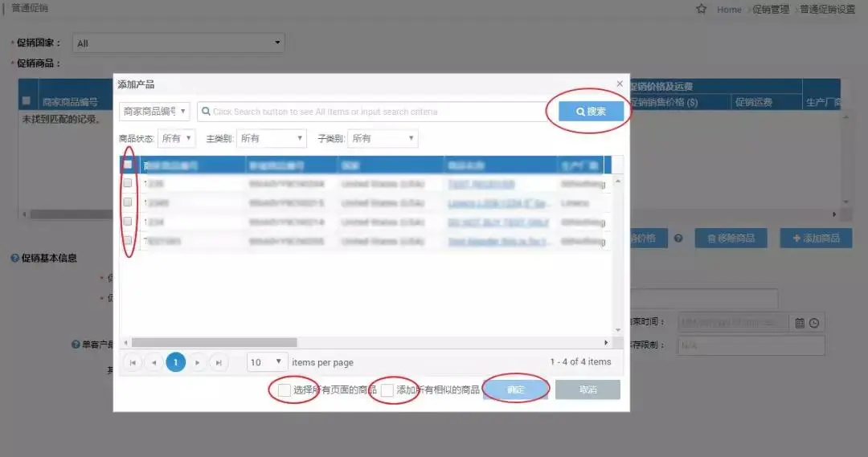Tick header checkbox of background 促销商品 table
The image size is (868, 457).
tap(26, 100)
